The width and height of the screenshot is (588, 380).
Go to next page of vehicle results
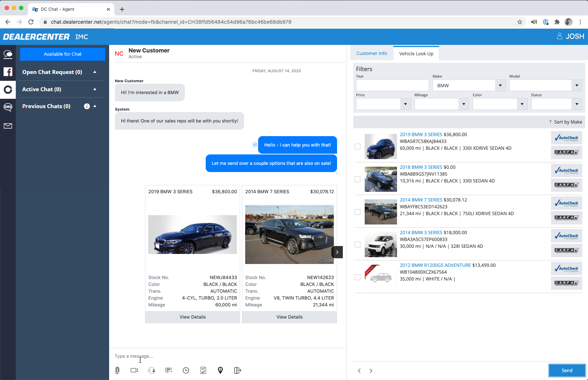click(371, 371)
